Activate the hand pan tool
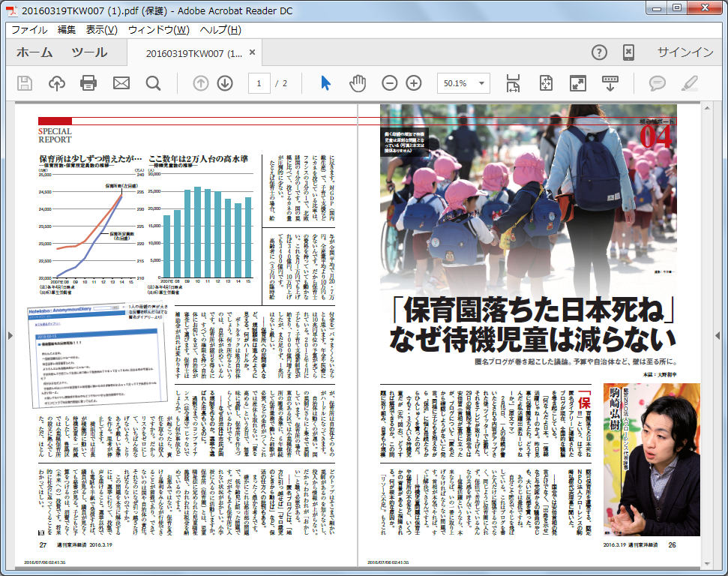The height and width of the screenshot is (576, 728). coord(358,83)
